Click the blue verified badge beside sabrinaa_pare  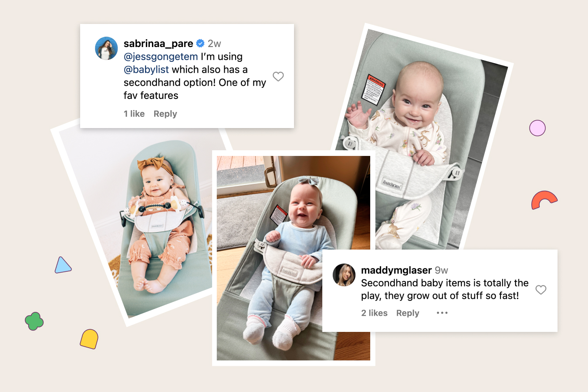200,44
